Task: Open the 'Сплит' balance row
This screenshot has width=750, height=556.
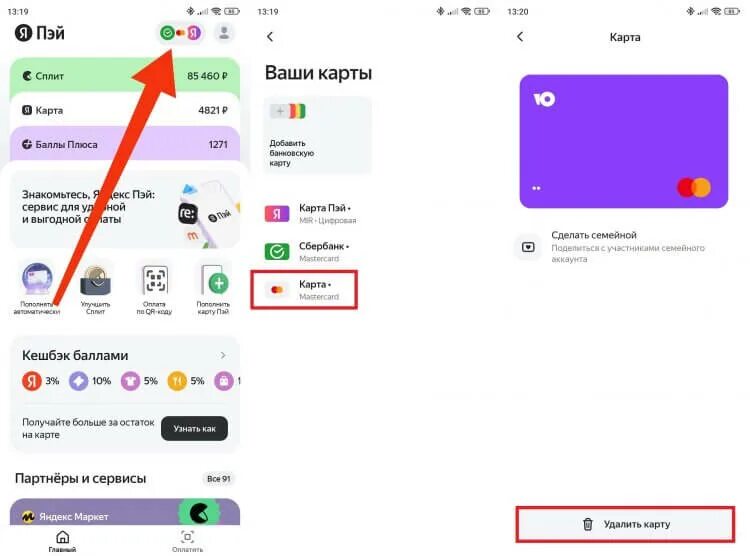Action: point(125,76)
